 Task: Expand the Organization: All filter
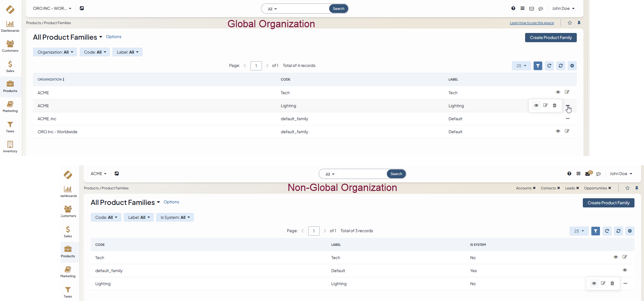(x=55, y=52)
